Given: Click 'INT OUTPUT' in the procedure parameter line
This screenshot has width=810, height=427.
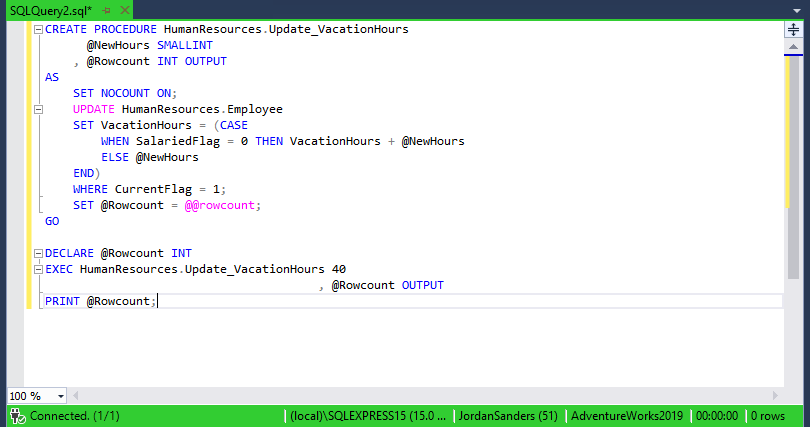Looking at the screenshot, I should click(x=192, y=61).
